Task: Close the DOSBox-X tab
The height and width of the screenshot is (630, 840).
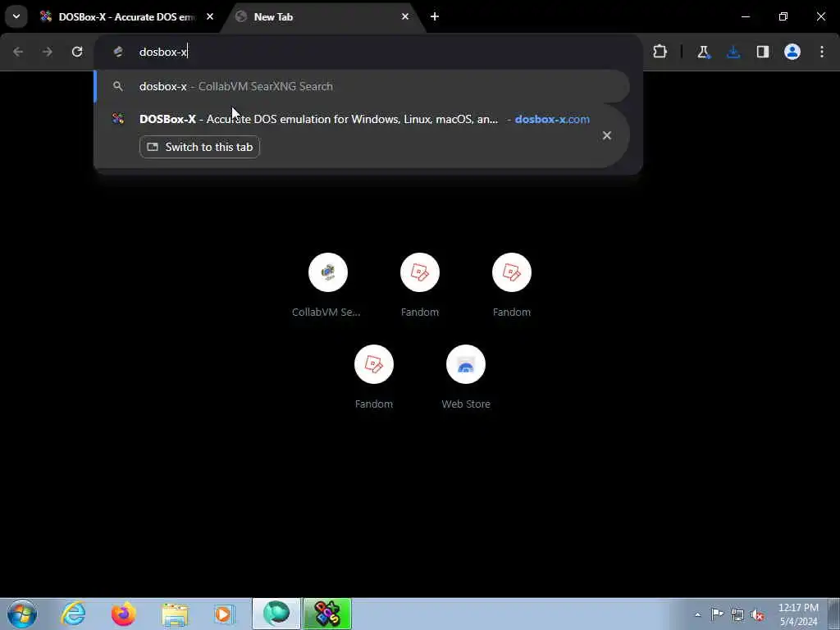Action: pos(210,16)
